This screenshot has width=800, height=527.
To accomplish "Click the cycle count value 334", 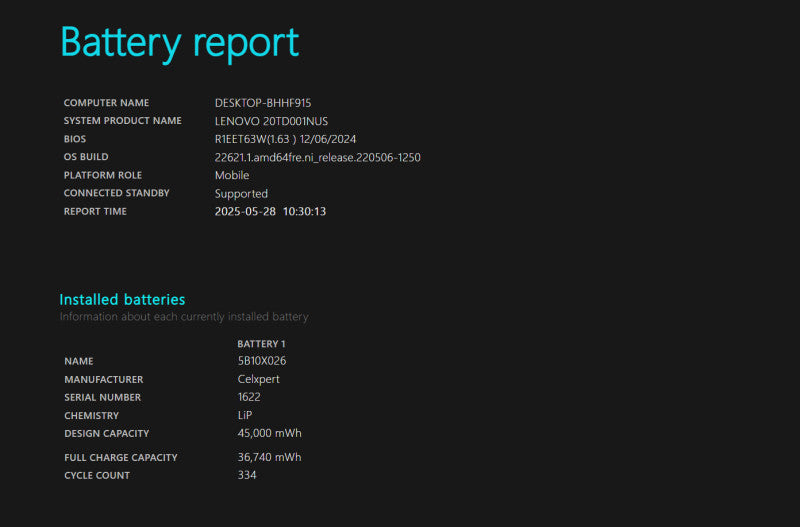I will 247,475.
